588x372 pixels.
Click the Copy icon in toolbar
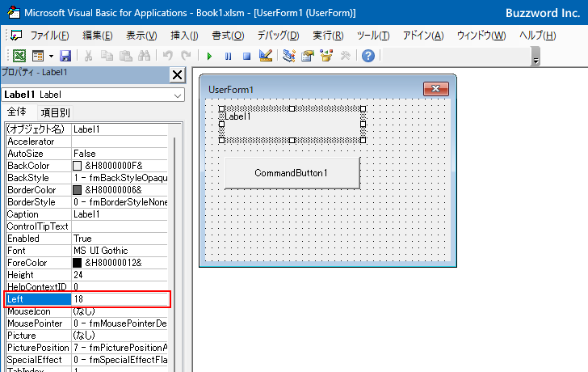[107, 56]
